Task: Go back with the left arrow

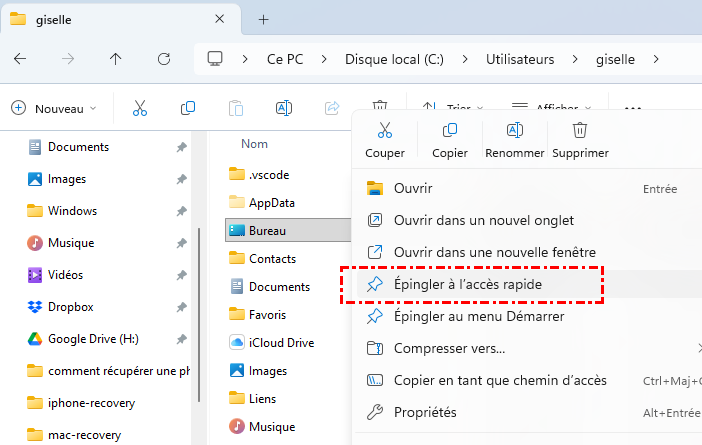Action: click(20, 59)
